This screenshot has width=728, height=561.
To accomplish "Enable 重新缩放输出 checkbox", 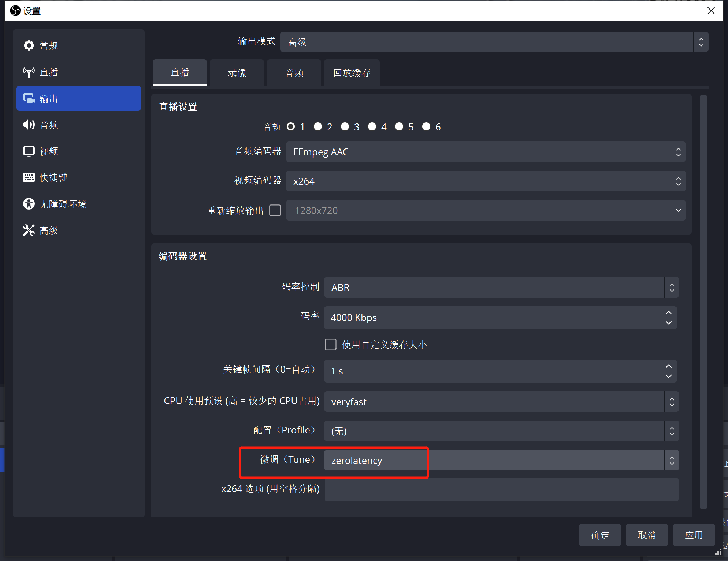I will tap(275, 210).
